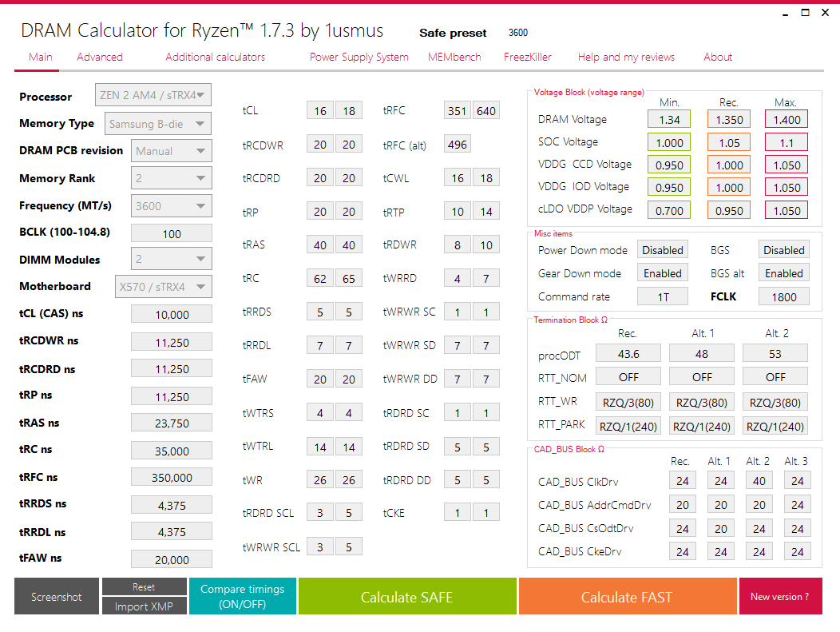
Task: Minimize the DRAM Calculator window
Action: point(786,14)
